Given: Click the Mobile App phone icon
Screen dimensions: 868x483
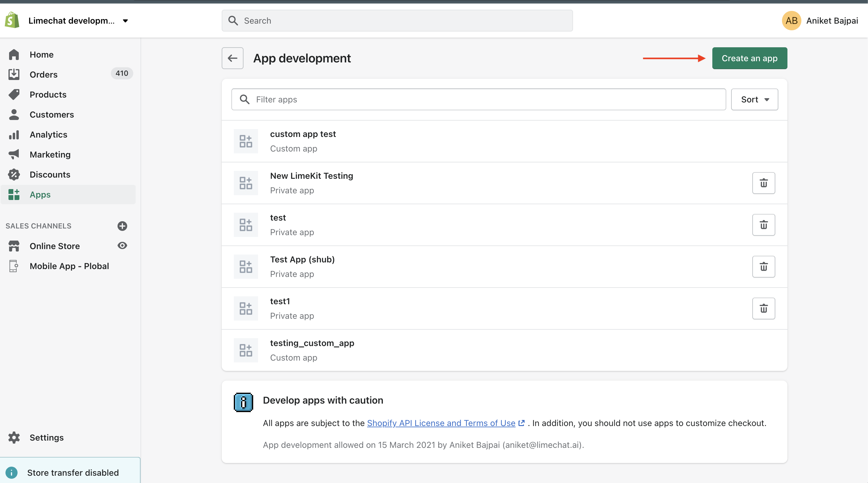Looking at the screenshot, I should (14, 266).
